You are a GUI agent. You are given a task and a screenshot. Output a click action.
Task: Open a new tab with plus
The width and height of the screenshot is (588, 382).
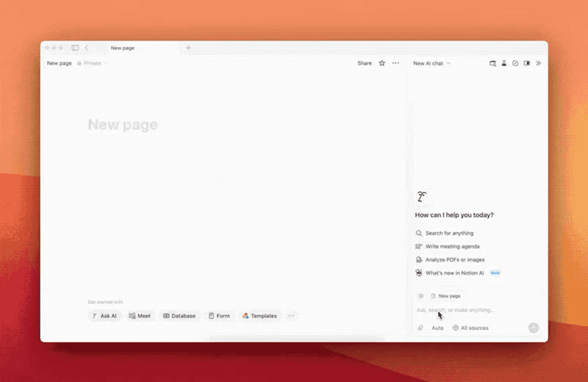[188, 48]
